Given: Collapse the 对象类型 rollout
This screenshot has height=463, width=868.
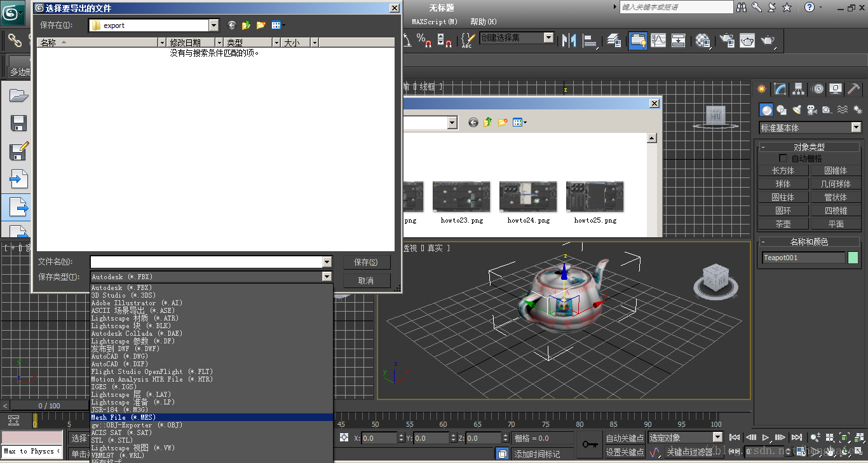Looking at the screenshot, I should coord(810,147).
